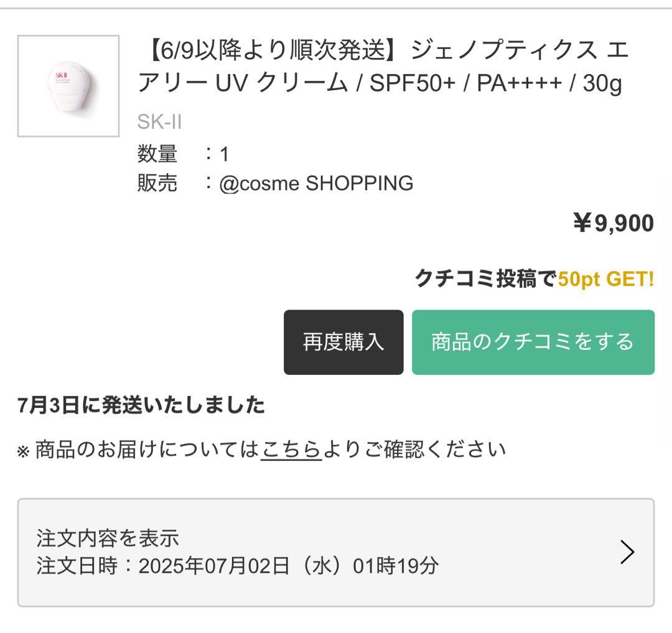Expand the 注文内容を表示 row

pyautogui.click(x=108, y=537)
